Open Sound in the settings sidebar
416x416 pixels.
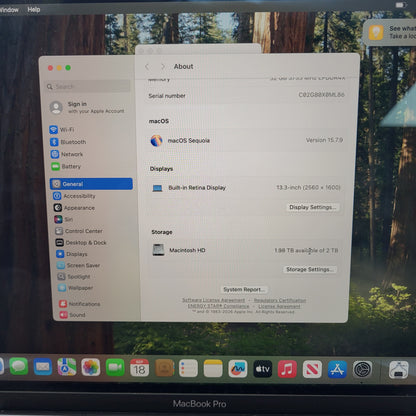[72, 315]
